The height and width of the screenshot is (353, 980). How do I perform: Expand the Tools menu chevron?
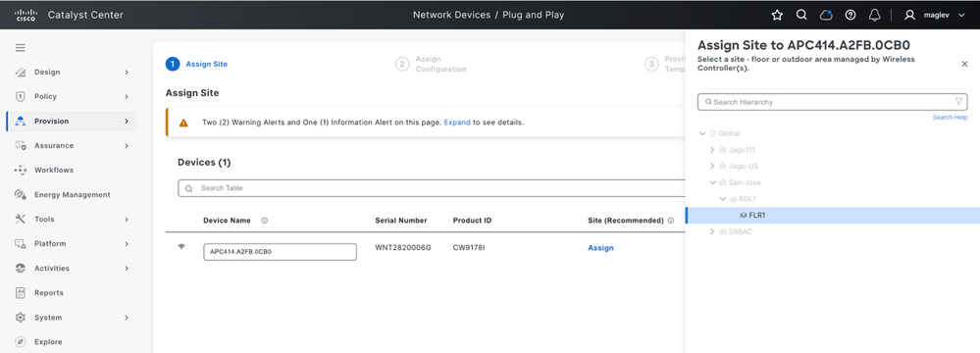tap(127, 220)
